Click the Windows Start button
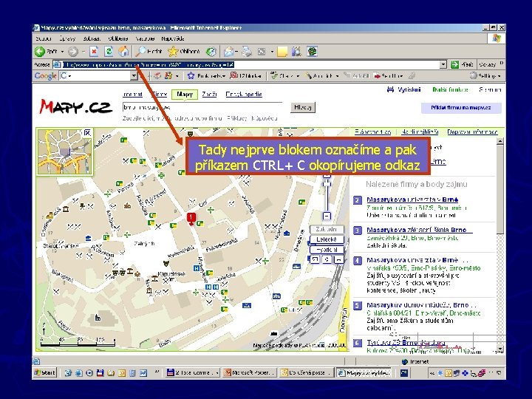This screenshot has width=532, height=399. coord(45,372)
